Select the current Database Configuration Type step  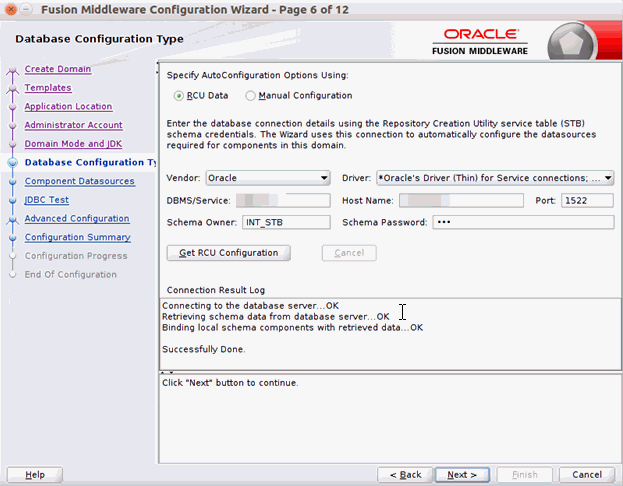pos(90,162)
